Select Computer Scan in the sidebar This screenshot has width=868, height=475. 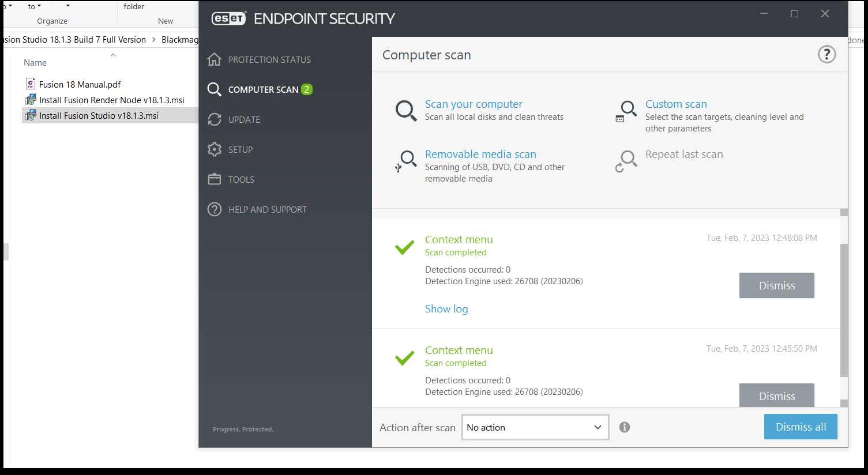point(263,90)
